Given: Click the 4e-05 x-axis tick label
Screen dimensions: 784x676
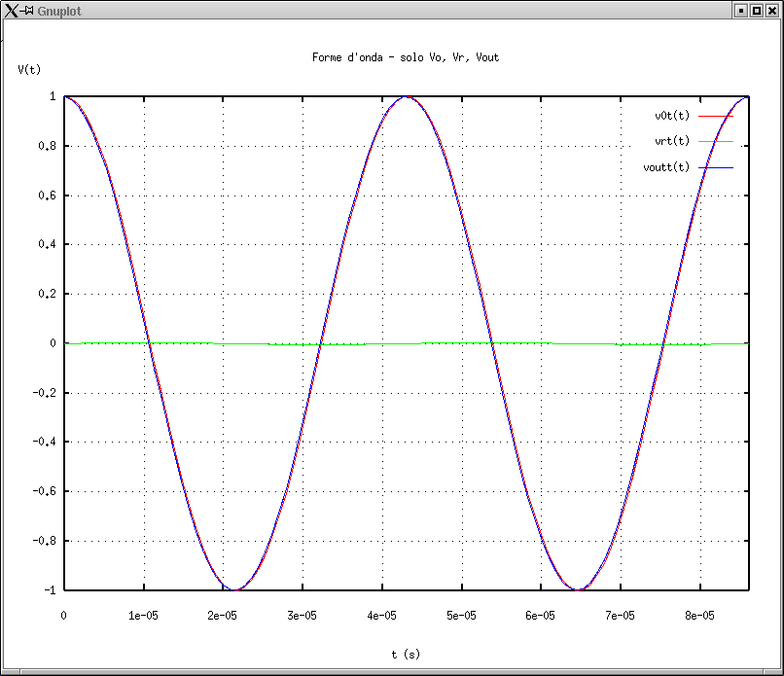Looking at the screenshot, I should tap(381, 615).
